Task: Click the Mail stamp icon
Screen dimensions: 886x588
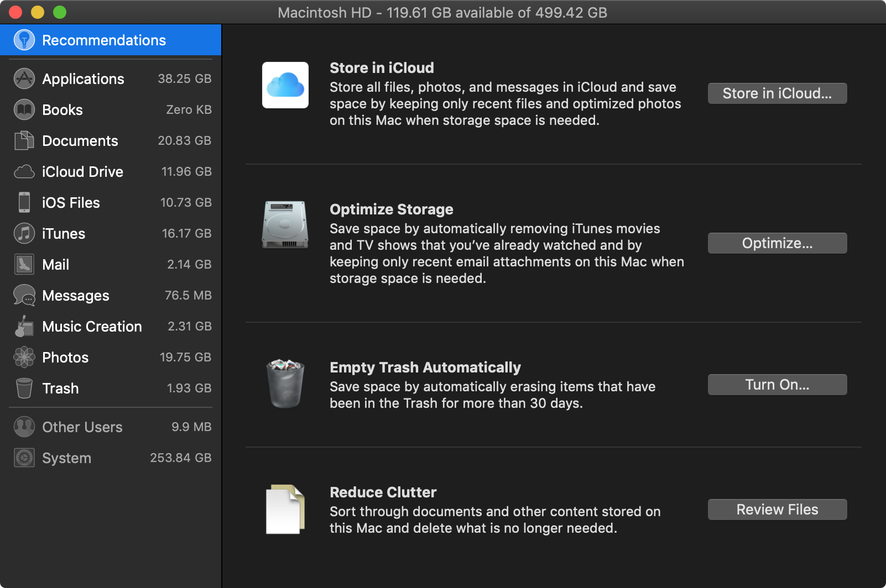Action: tap(24, 264)
